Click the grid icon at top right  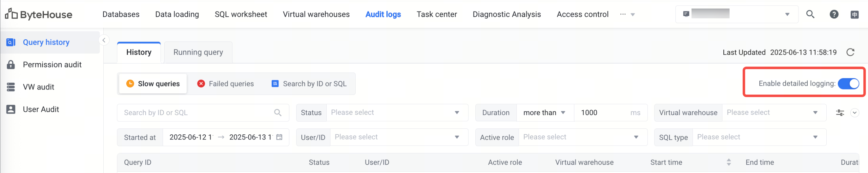[855, 14]
